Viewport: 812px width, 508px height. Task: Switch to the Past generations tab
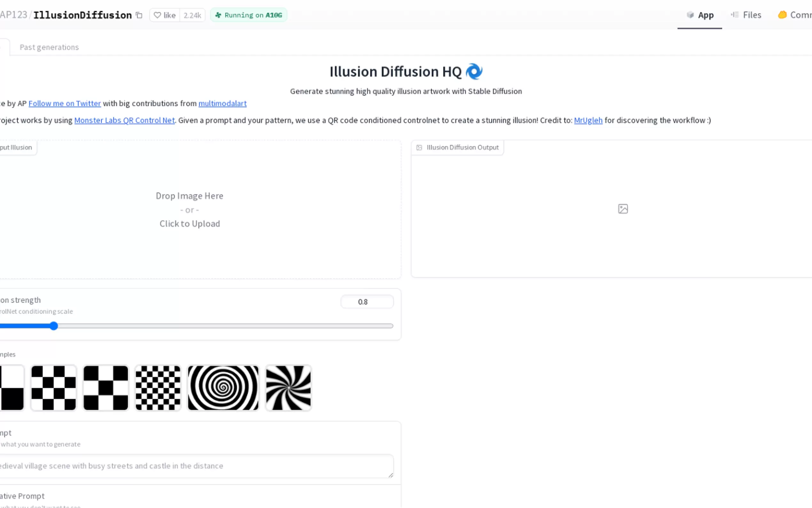(x=49, y=47)
